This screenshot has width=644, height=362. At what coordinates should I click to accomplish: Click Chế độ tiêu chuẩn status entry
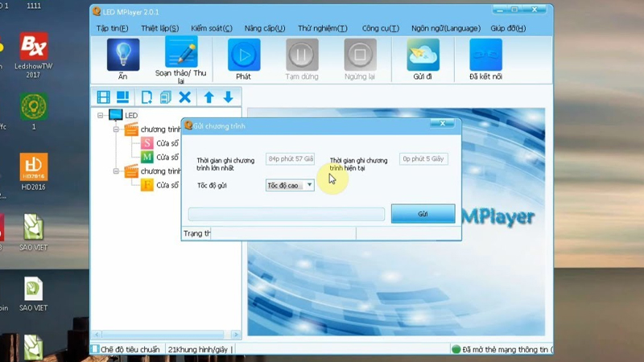click(126, 349)
